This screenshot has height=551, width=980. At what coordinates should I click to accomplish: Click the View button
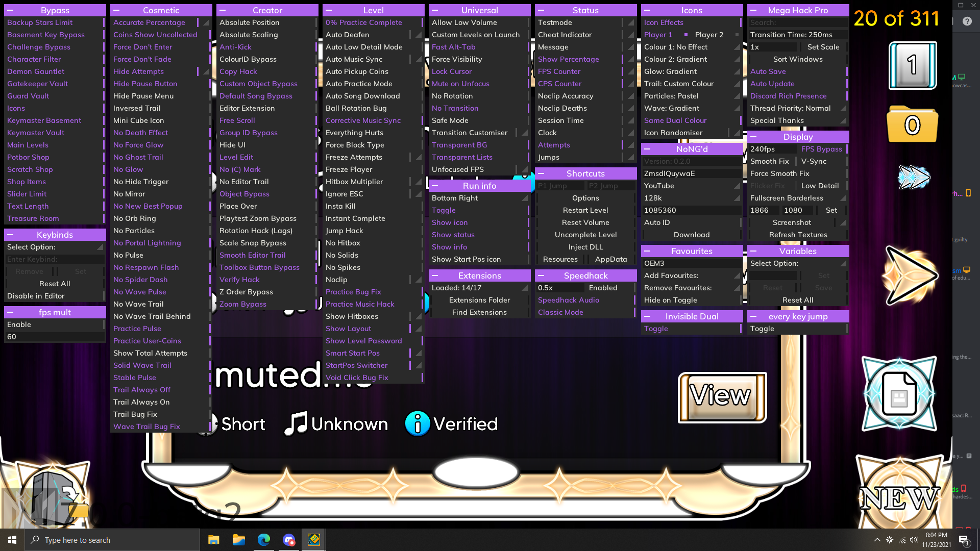(x=722, y=396)
